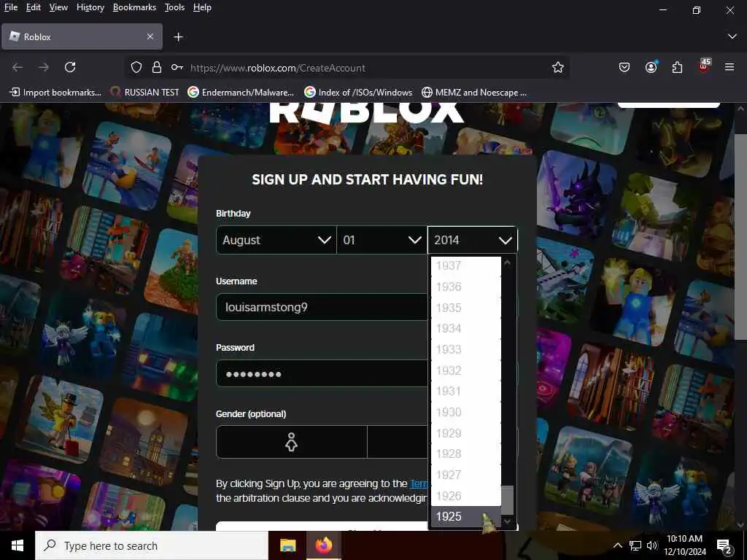Choose 1937 in the year list
This screenshot has height=560, width=747.
coord(466,265)
